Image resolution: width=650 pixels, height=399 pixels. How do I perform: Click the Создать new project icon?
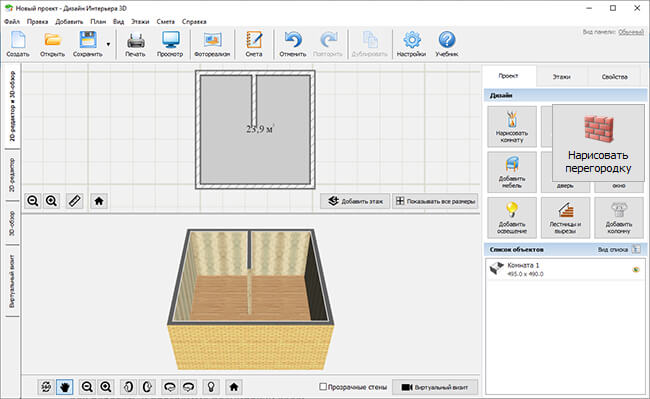point(18,44)
